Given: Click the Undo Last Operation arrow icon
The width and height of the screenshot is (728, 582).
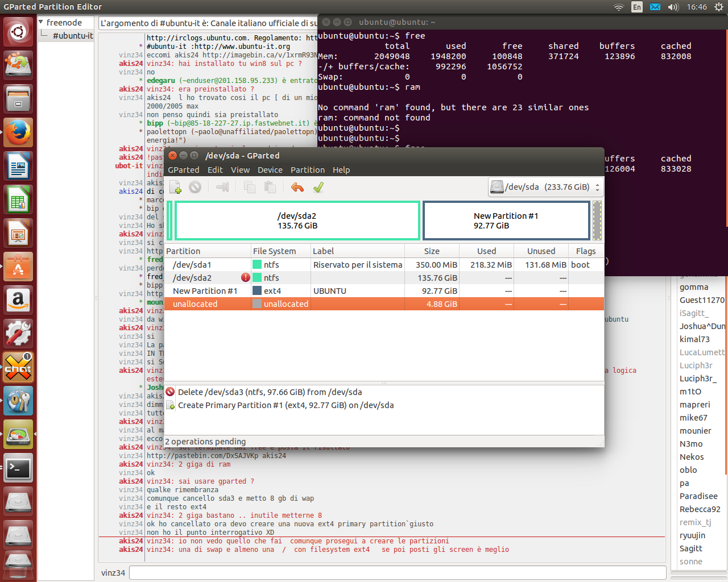Looking at the screenshot, I should point(297,187).
